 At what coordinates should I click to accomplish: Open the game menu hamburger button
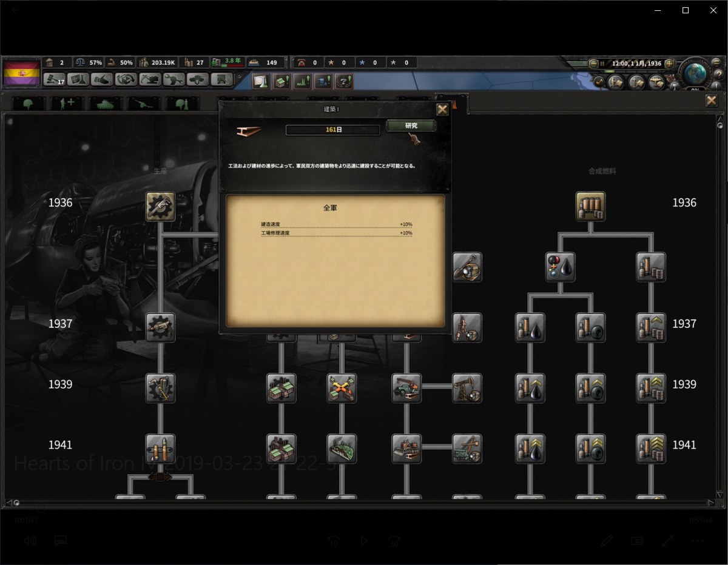(716, 62)
